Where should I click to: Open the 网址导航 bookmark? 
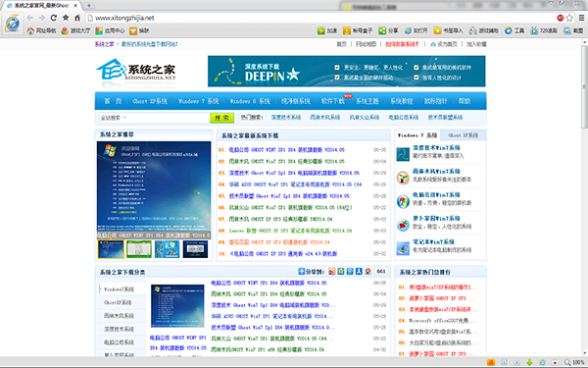41,30
